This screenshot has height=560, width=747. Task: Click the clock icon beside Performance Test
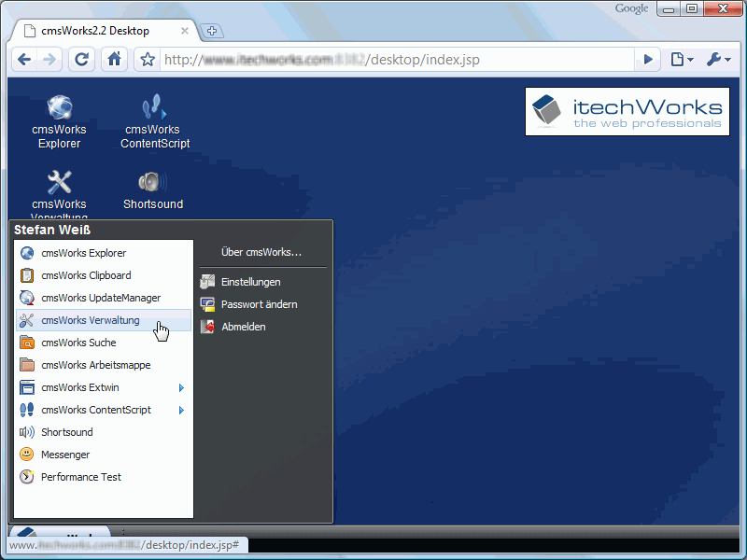coord(27,477)
